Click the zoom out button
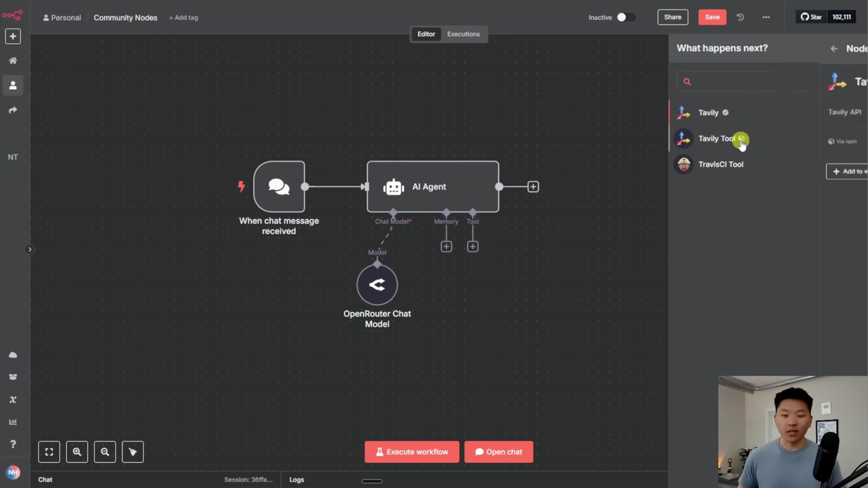Viewport: 868px width, 488px height. [x=105, y=452]
